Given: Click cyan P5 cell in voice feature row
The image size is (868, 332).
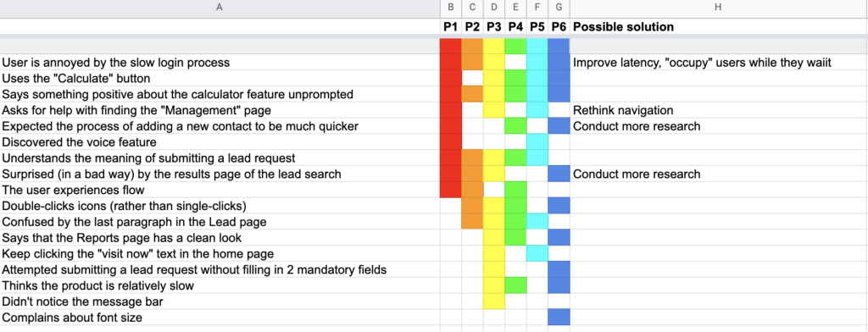Looking at the screenshot, I should click(537, 142).
